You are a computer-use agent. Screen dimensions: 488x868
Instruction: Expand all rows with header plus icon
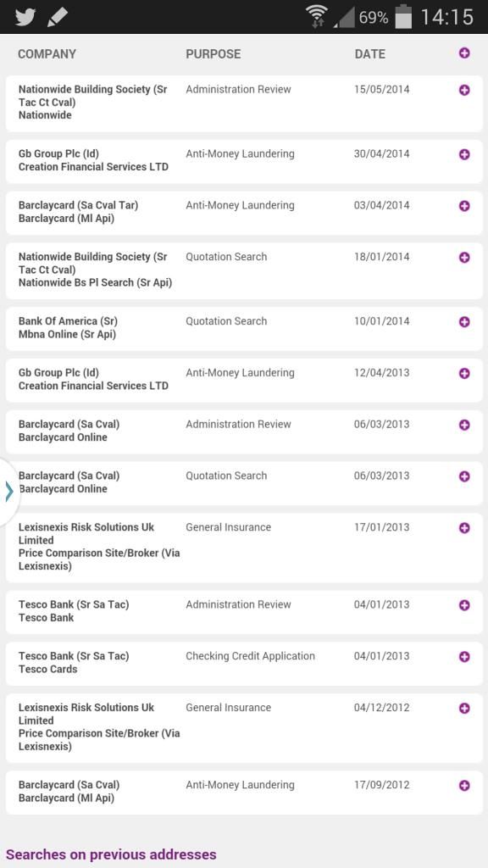pos(464,53)
